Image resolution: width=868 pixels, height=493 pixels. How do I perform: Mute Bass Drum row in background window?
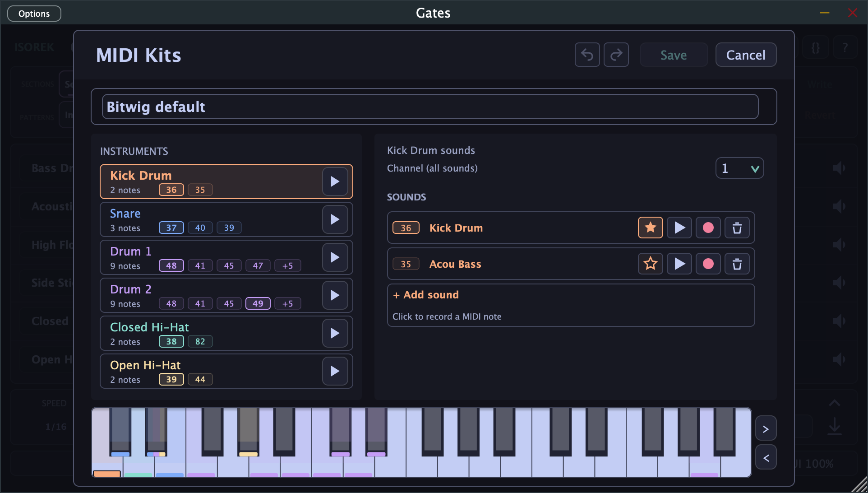pyautogui.click(x=839, y=168)
